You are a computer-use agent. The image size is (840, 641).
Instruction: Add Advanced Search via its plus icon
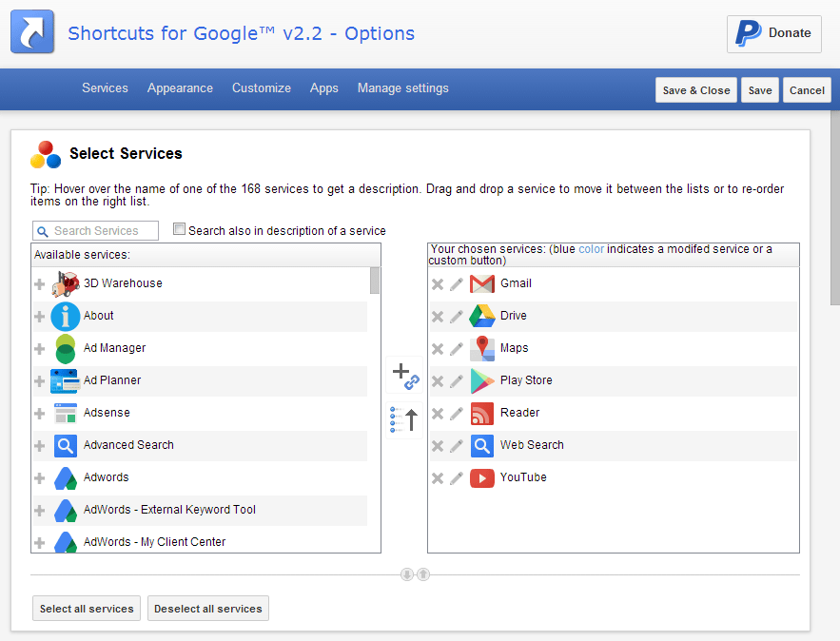[40, 445]
